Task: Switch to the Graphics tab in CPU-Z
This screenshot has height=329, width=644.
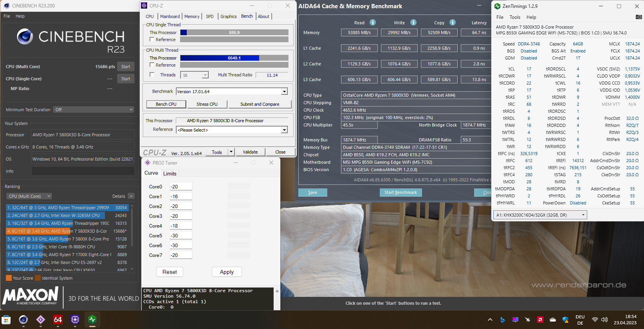Action: pos(228,16)
